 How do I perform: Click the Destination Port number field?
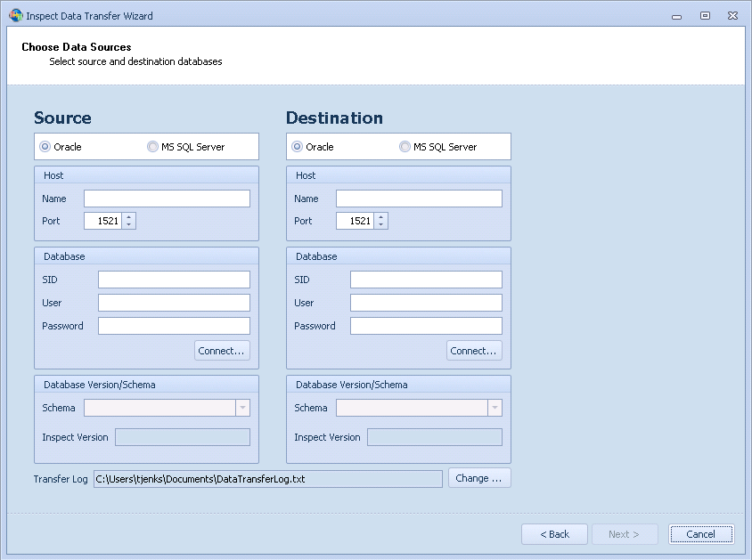pyautogui.click(x=355, y=221)
